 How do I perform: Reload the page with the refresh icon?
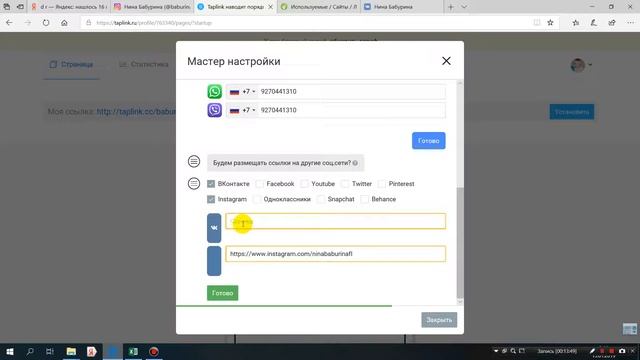[46, 23]
